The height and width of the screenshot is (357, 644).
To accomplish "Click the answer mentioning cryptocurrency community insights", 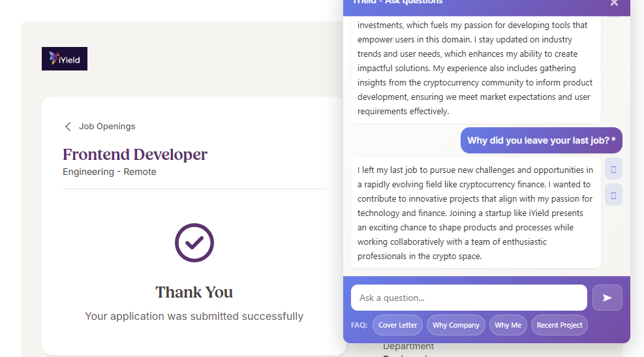I will (x=475, y=68).
